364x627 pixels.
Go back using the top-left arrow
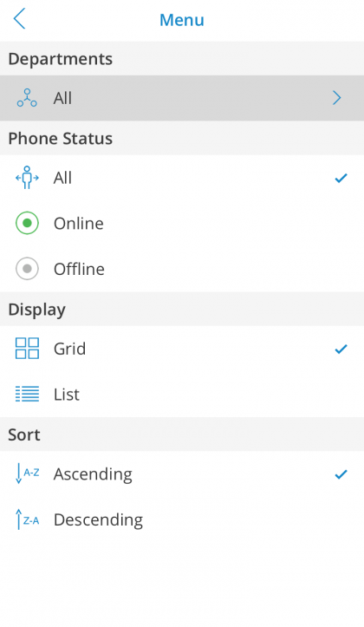click(19, 18)
